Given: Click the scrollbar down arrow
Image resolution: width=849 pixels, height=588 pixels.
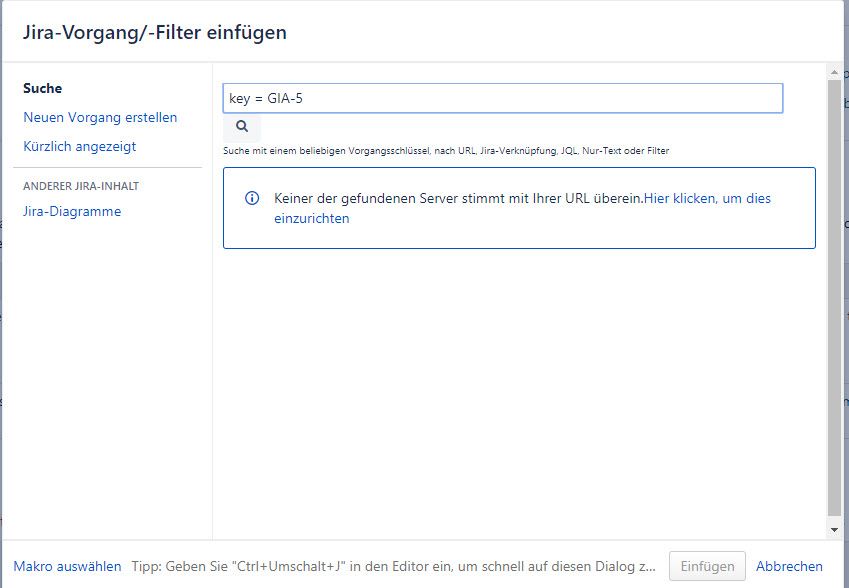Looking at the screenshot, I should 834,530.
